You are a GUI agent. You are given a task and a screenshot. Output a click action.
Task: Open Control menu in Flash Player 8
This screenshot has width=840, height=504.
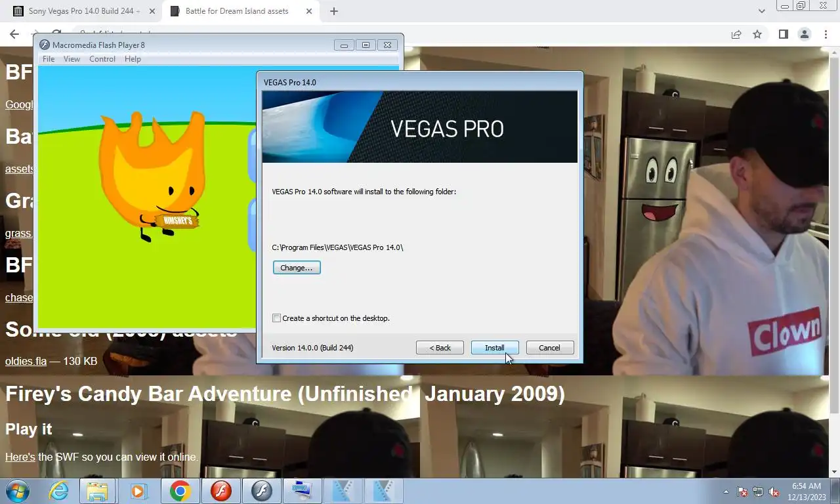[x=102, y=59]
